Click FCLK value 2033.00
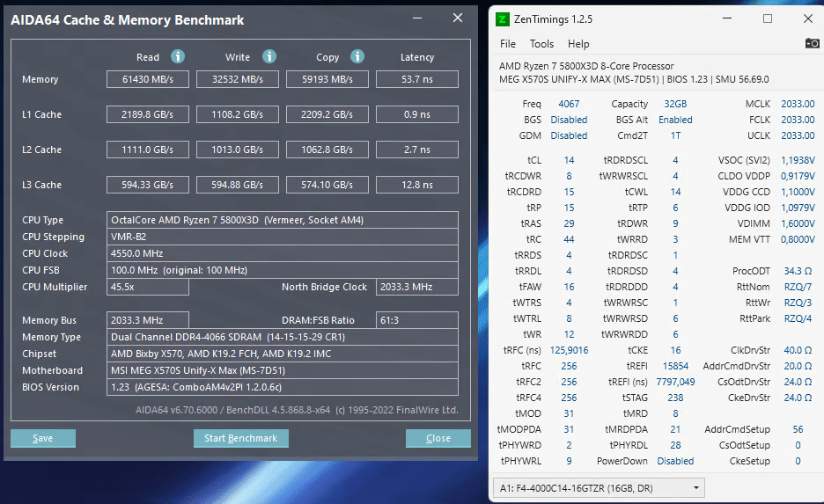This screenshot has width=824, height=504. (x=798, y=120)
